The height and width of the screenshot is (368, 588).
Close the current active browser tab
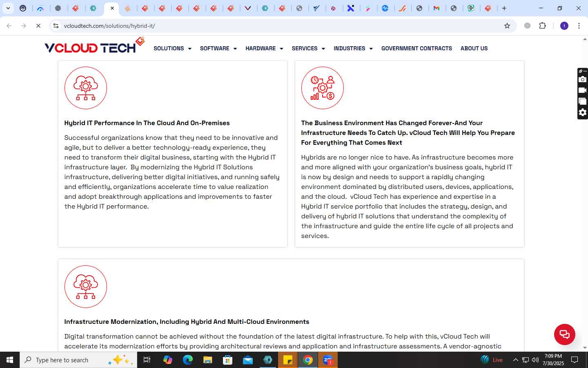point(112,8)
